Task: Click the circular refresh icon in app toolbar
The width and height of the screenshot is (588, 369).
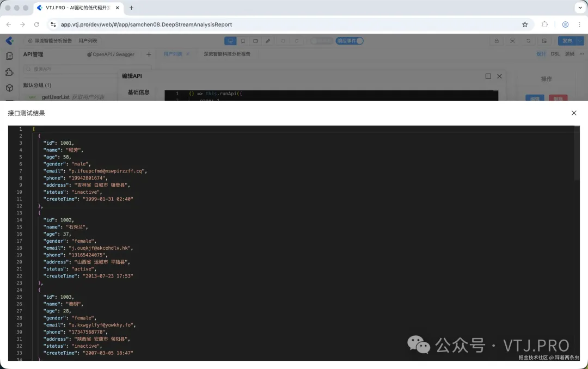Action: point(528,41)
